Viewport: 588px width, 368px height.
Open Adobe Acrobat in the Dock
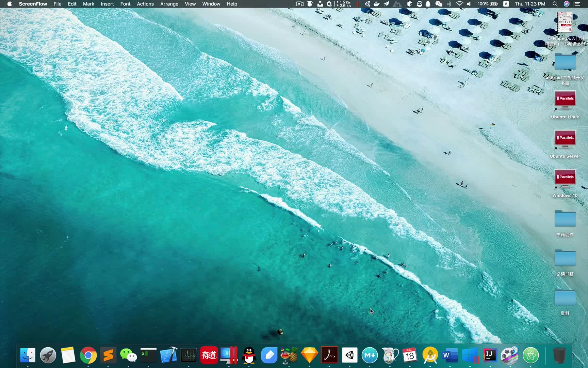[329, 355]
